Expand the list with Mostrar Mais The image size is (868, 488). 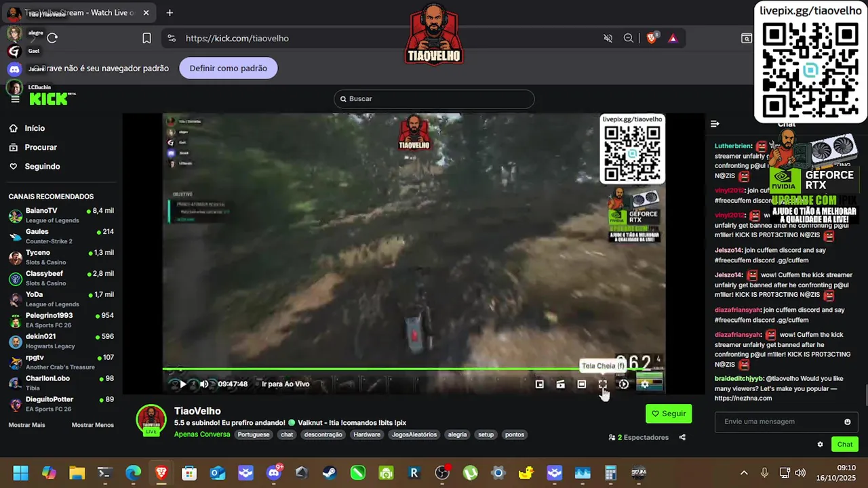coord(26,425)
